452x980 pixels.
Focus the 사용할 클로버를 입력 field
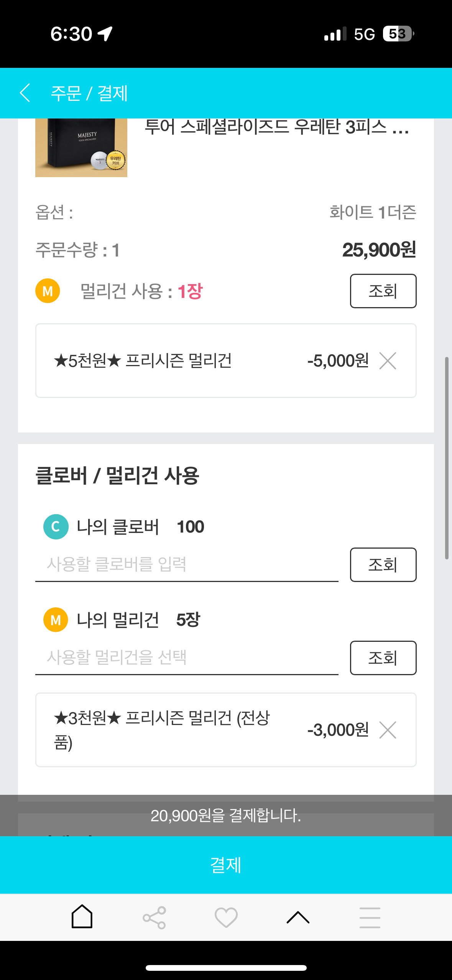pos(187,565)
